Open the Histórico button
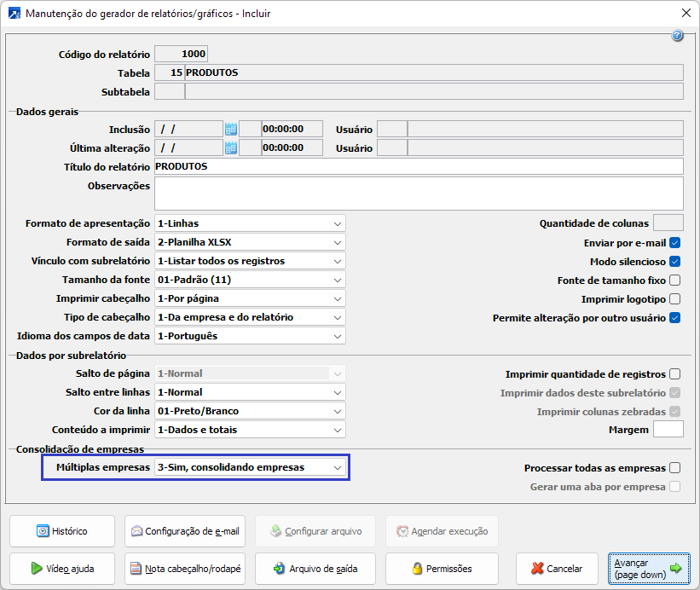This screenshot has height=590, width=700. click(61, 531)
